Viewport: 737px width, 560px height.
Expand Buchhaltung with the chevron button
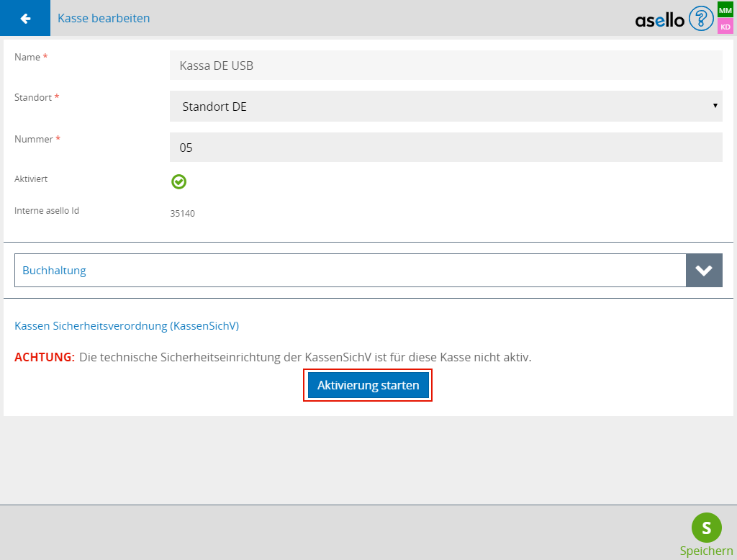click(704, 271)
